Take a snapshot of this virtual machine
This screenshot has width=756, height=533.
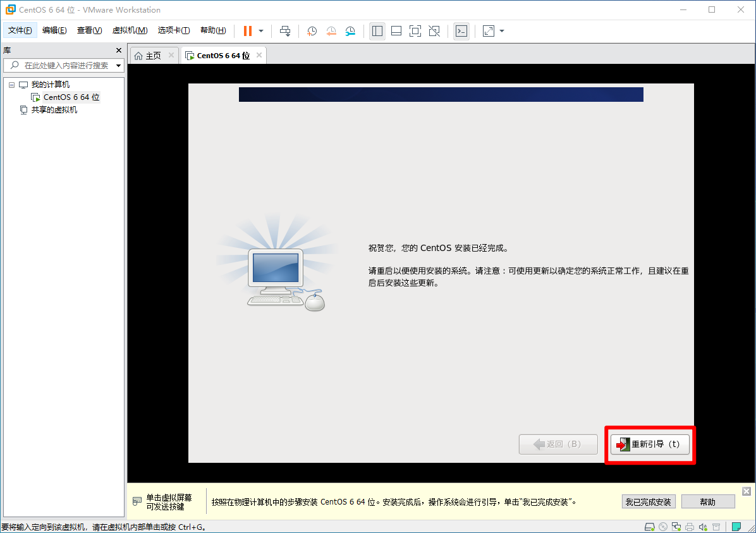tap(312, 31)
